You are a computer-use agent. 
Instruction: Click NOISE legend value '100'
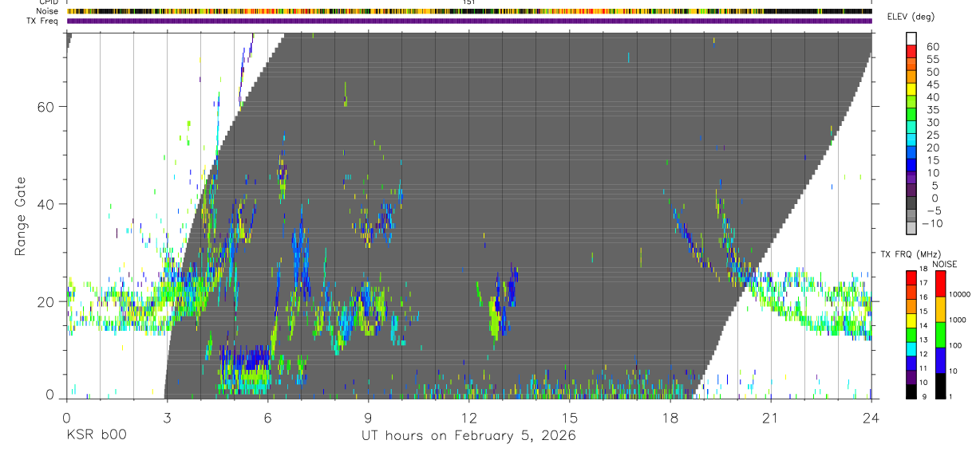tap(955, 345)
